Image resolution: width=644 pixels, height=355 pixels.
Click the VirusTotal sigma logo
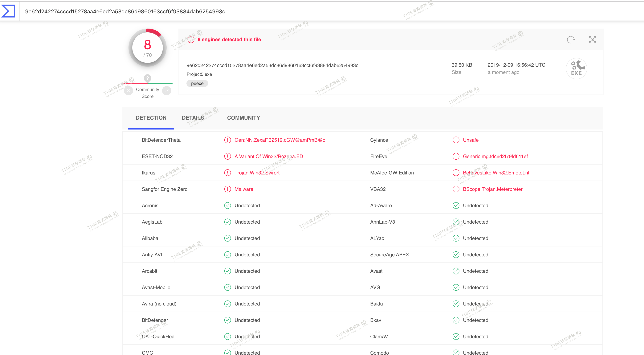pos(9,11)
